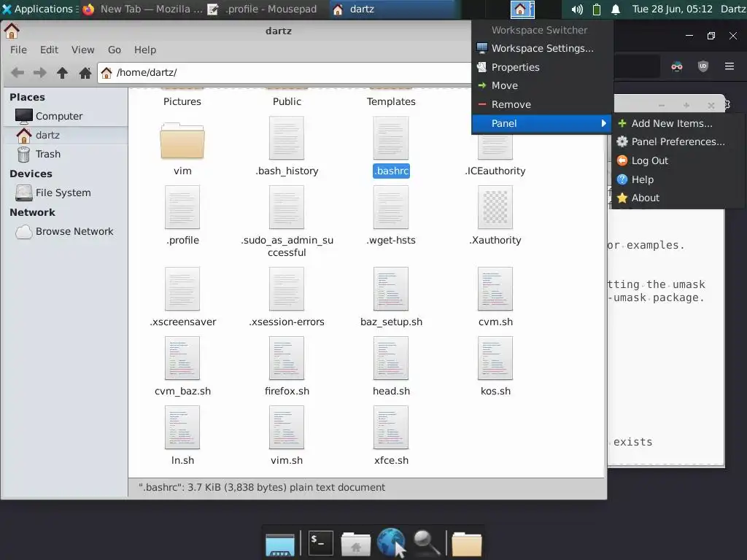Choose Workspace Settings... from the context menu
The height and width of the screenshot is (560, 747).
542,48
